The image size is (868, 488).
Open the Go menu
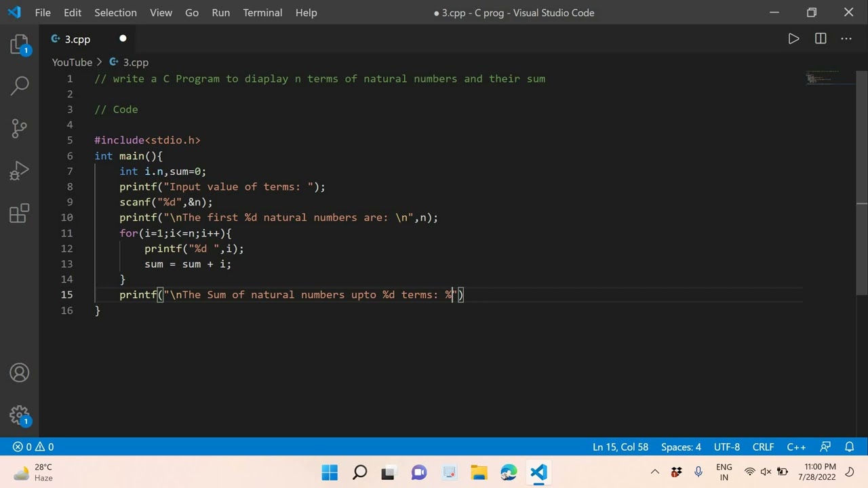click(192, 12)
